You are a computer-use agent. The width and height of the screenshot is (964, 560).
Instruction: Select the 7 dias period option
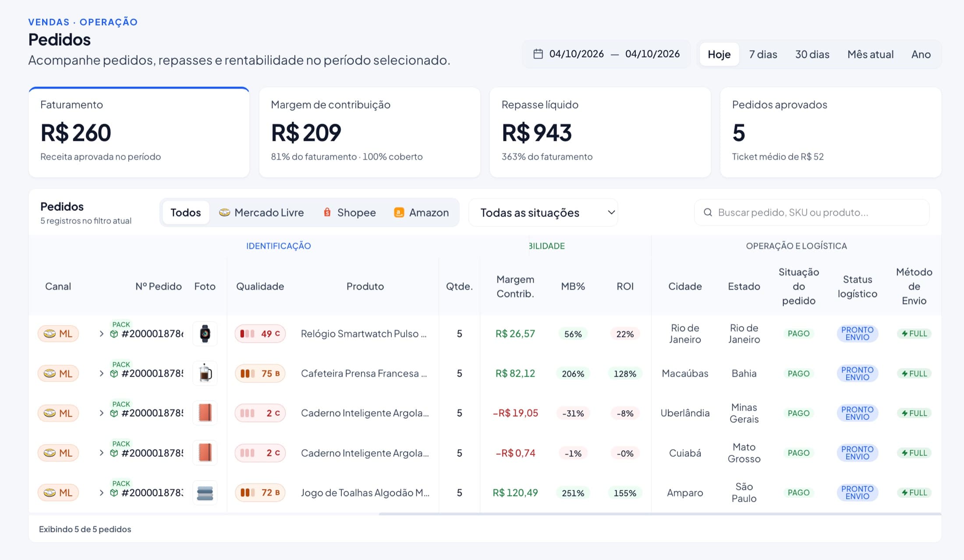(763, 54)
